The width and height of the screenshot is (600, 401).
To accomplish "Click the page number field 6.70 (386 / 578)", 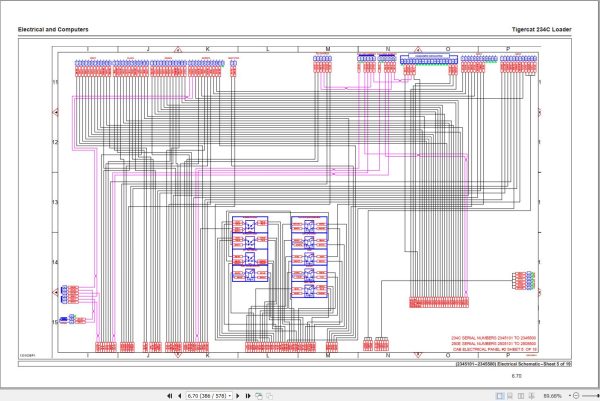I will 207,396.
